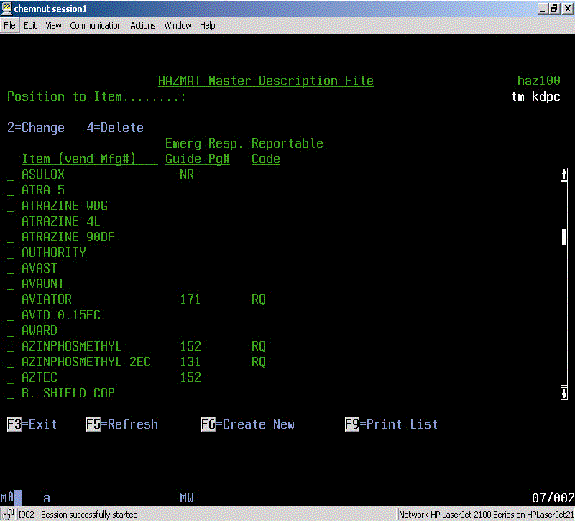Click the RQ code in AVIATOR row
This screenshot has width=575, height=521.
coord(259,300)
